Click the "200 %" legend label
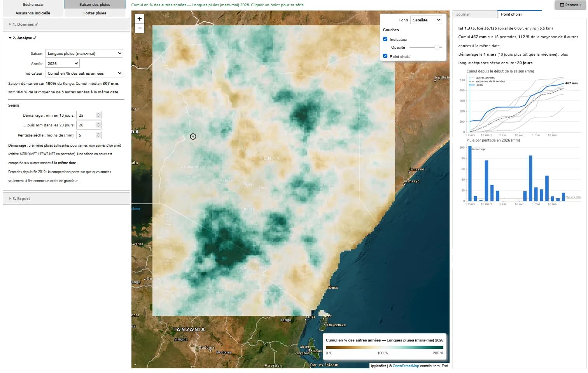This screenshot has height=373, width=588. click(438, 353)
